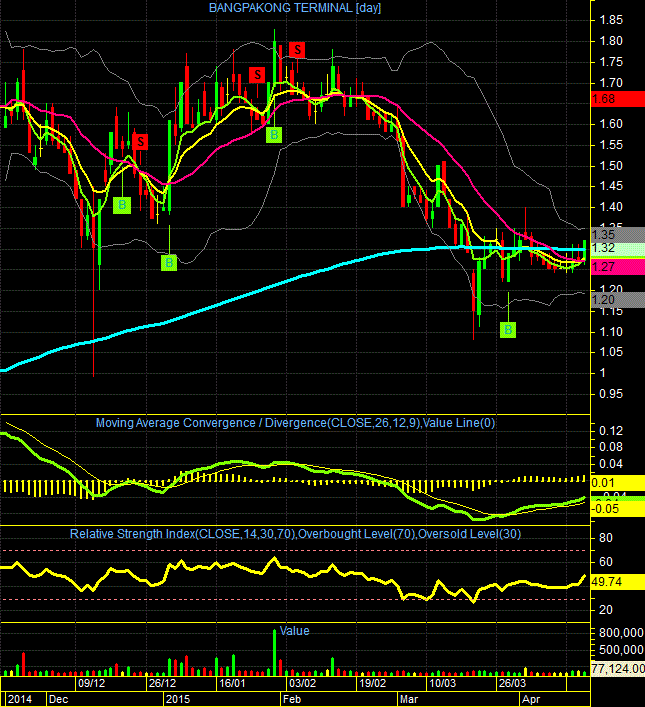
Task: Click the 77,124.00 volume value label
Action: (x=617, y=668)
